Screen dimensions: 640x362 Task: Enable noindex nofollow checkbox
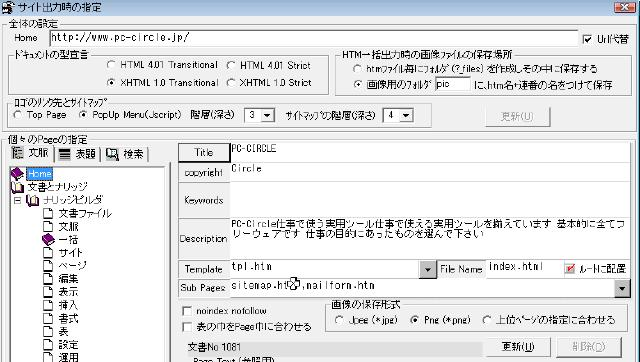(187, 311)
